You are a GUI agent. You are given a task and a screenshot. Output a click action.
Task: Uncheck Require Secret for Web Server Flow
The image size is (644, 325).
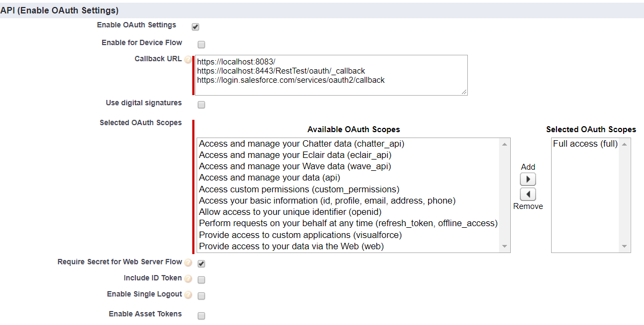click(x=201, y=263)
